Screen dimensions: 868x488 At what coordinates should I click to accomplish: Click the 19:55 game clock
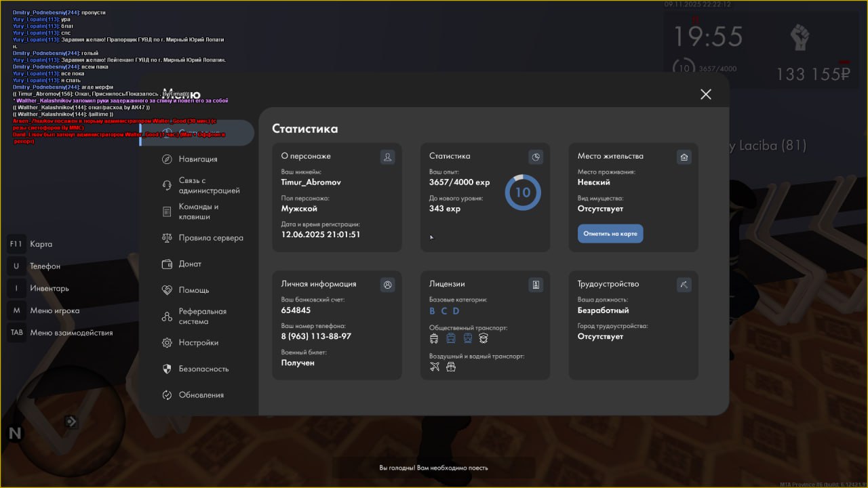(708, 36)
